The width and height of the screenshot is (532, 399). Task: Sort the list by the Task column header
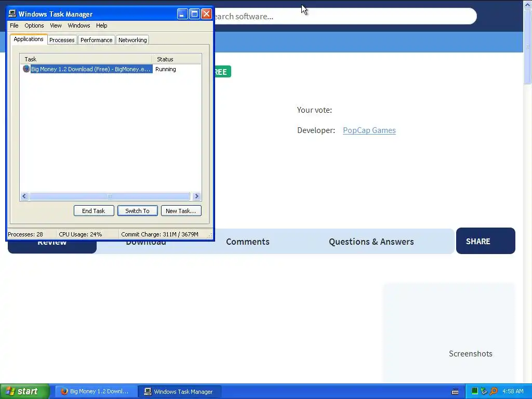click(x=86, y=59)
